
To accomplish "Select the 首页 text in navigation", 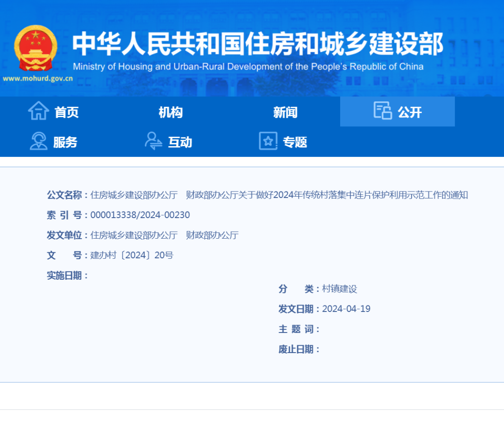I will [x=67, y=113].
